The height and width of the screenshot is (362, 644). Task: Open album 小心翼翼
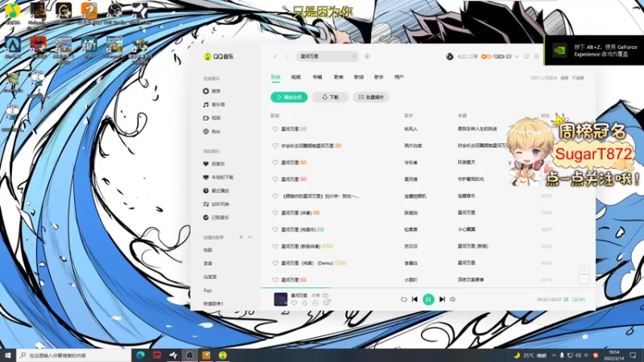click(x=467, y=229)
